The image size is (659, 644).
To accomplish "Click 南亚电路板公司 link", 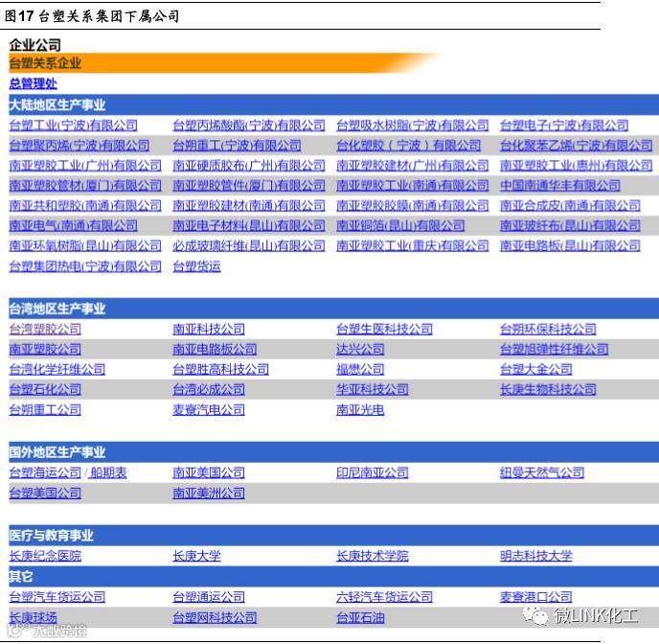I will tap(215, 350).
